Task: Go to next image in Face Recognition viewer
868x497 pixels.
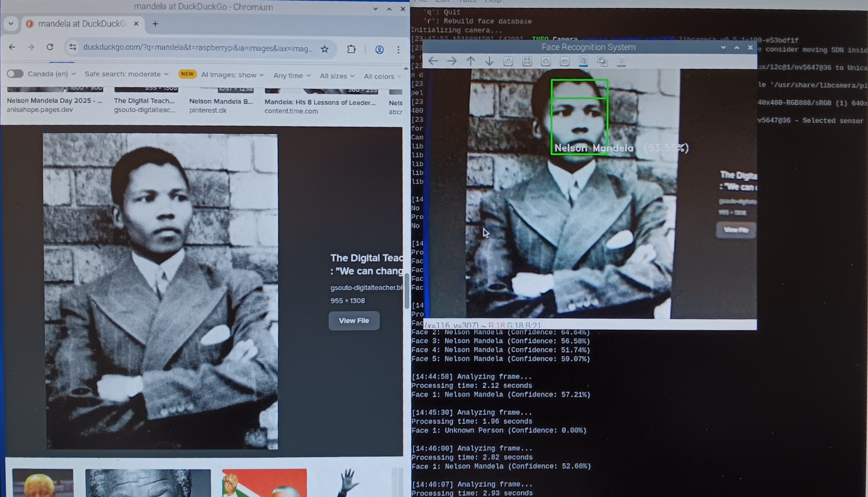Action: pyautogui.click(x=452, y=61)
